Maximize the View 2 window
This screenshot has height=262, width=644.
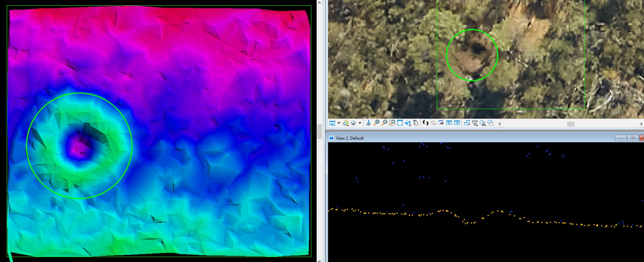click(x=633, y=138)
